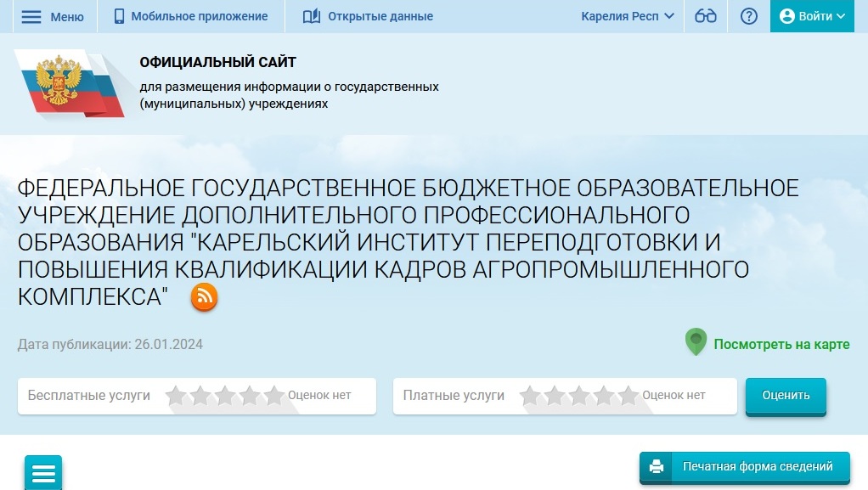Open the hamburger Menu in top bar
Viewport: 868px width, 490px height.
tap(52, 16)
